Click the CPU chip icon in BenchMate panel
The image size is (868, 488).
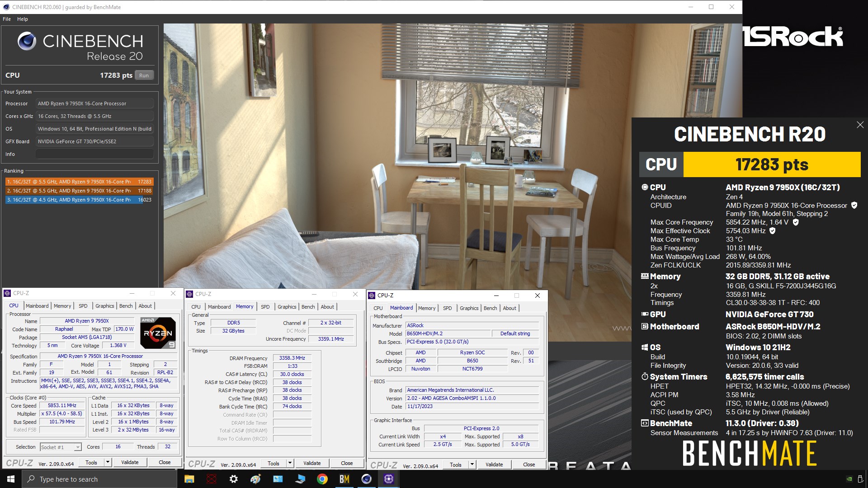(645, 187)
